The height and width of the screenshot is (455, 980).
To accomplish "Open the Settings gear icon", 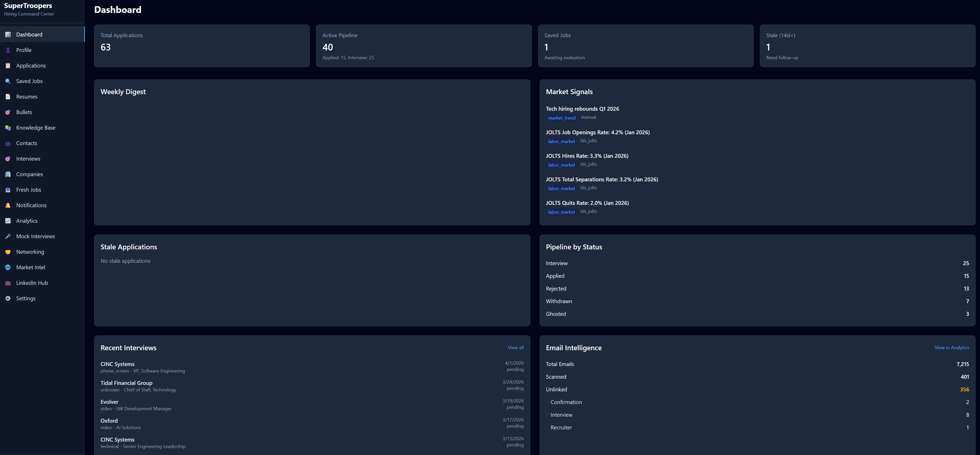I will coord(7,298).
